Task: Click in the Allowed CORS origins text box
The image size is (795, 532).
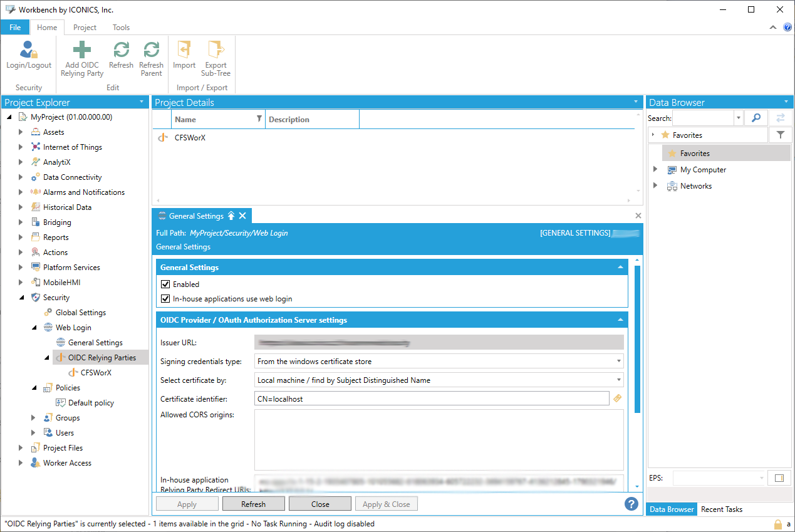Action: click(439, 439)
